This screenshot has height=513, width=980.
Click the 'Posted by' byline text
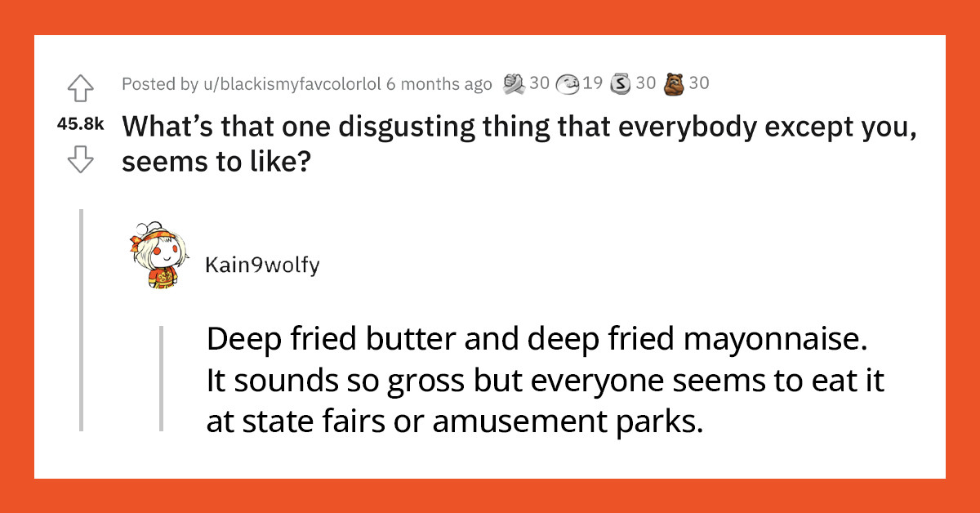pos(160,83)
